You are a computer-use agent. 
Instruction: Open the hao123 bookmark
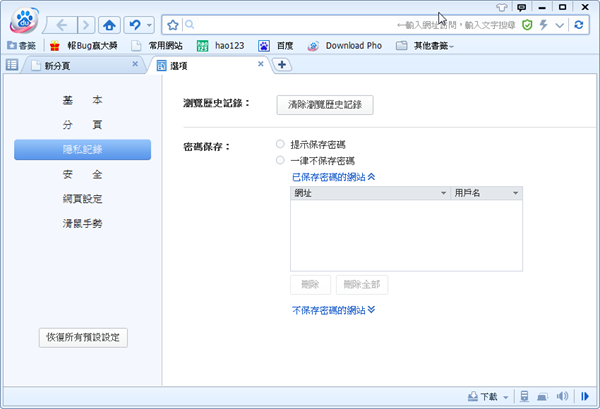(x=220, y=46)
